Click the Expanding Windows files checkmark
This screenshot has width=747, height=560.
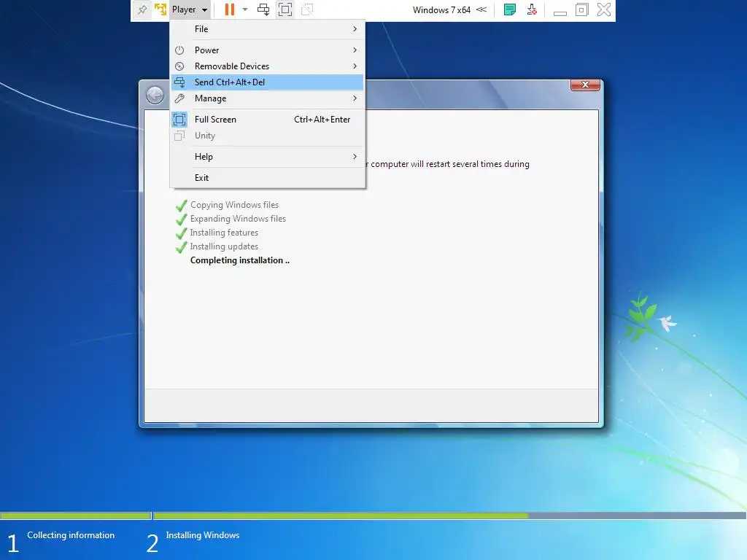[181, 219]
